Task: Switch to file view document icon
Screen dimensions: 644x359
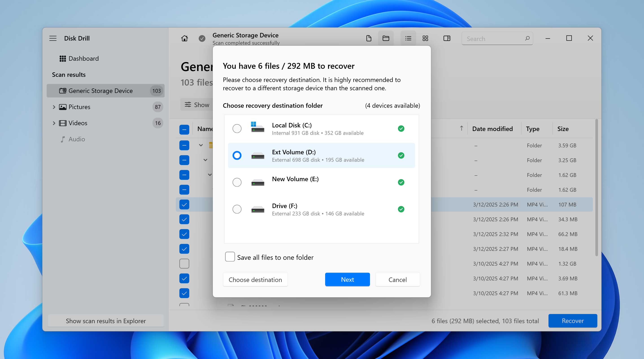Action: click(x=368, y=38)
